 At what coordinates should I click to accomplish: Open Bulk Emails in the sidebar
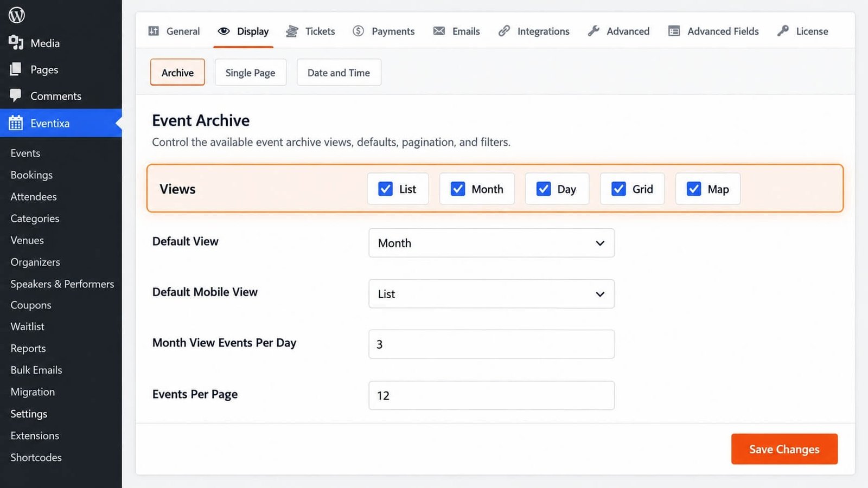coord(36,370)
